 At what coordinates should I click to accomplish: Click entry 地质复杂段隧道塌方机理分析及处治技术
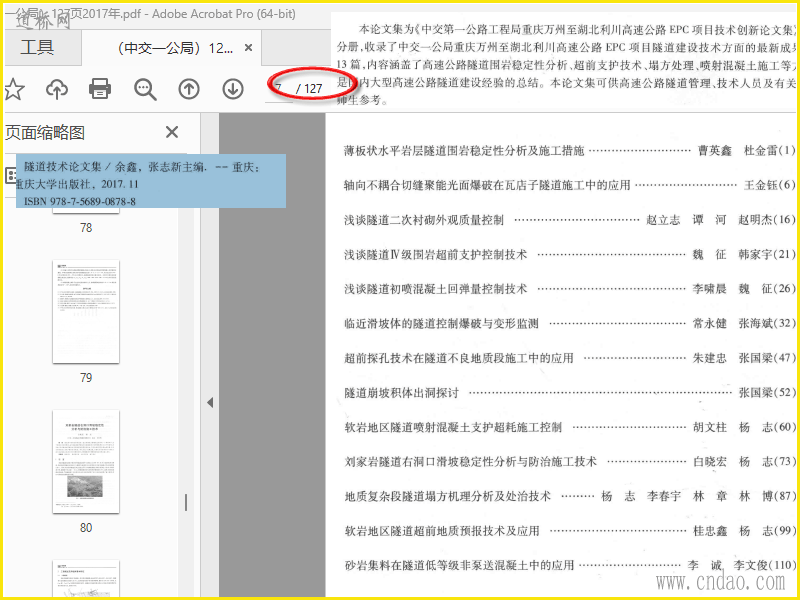pyautogui.click(x=447, y=496)
